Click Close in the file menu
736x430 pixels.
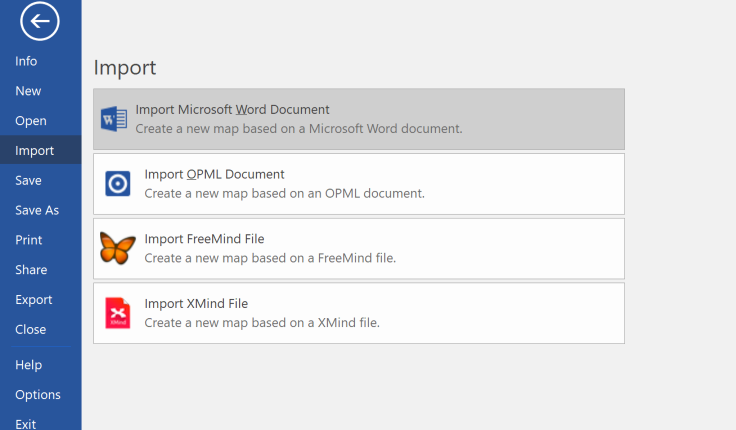tap(30, 330)
